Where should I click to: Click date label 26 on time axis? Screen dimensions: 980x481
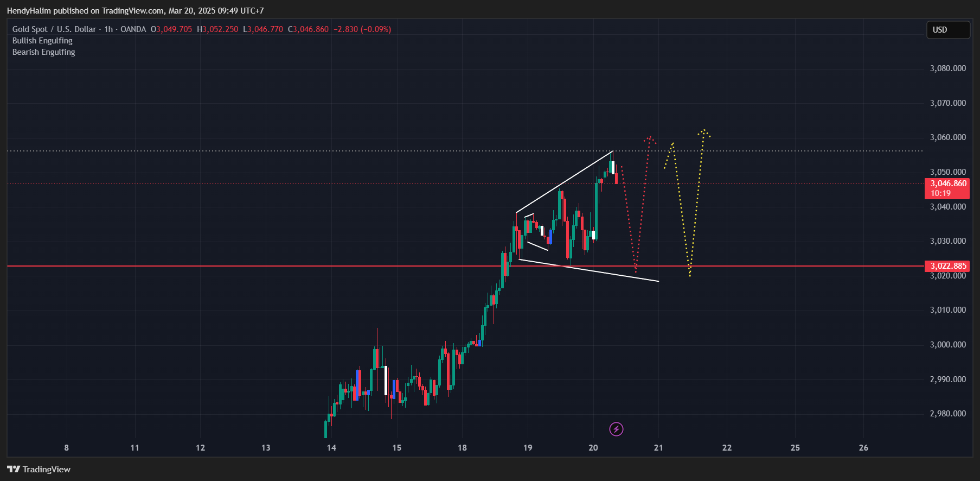[x=863, y=448]
